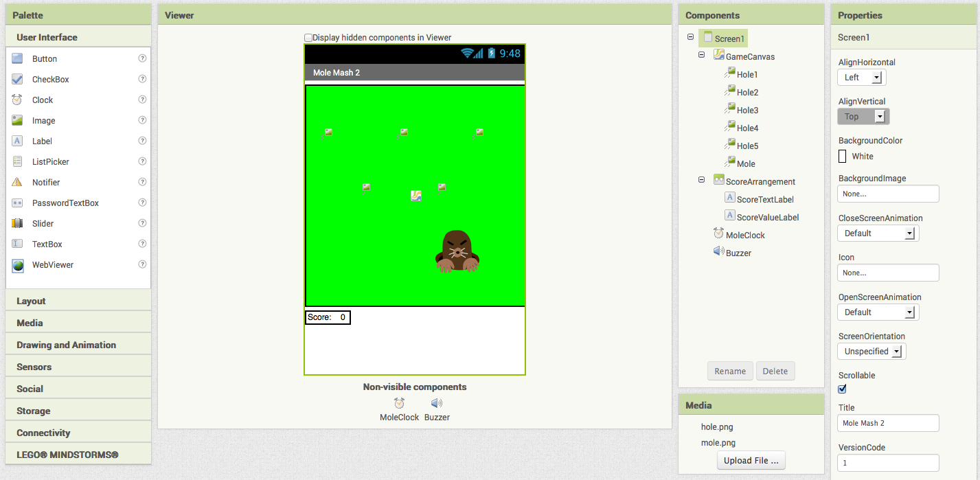Select Screen1 icon in Components tree
The height and width of the screenshot is (480, 980).
707,37
